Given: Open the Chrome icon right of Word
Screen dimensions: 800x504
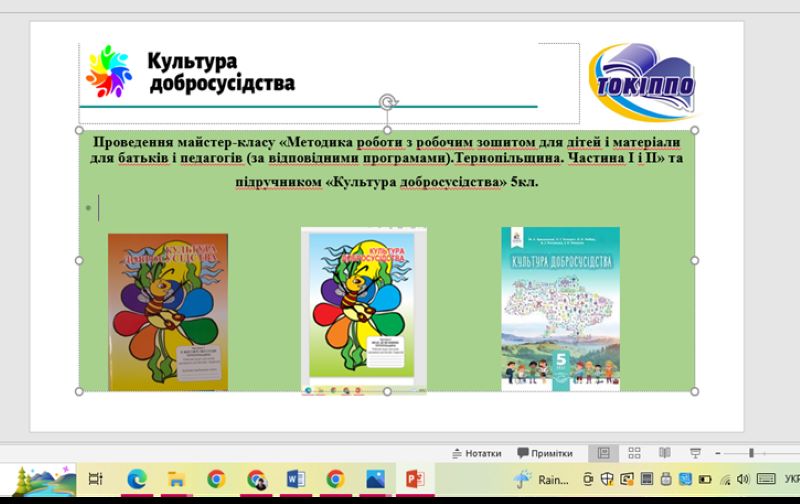Looking at the screenshot, I should tap(335, 479).
